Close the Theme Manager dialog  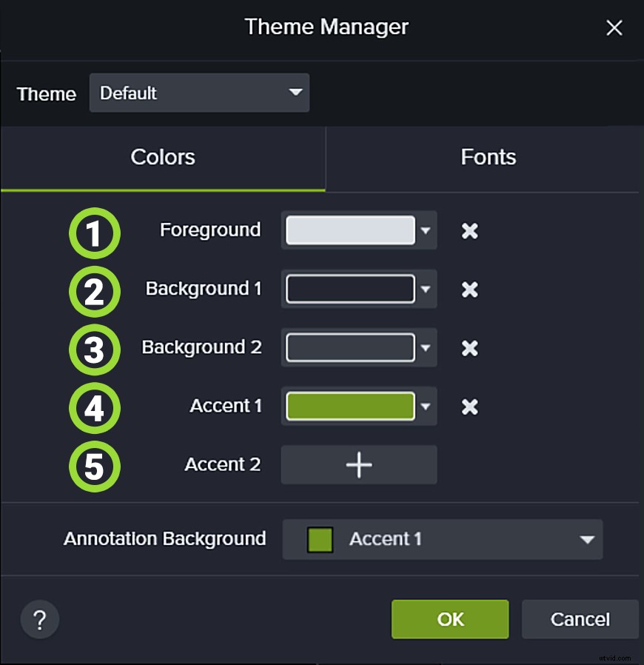[614, 29]
